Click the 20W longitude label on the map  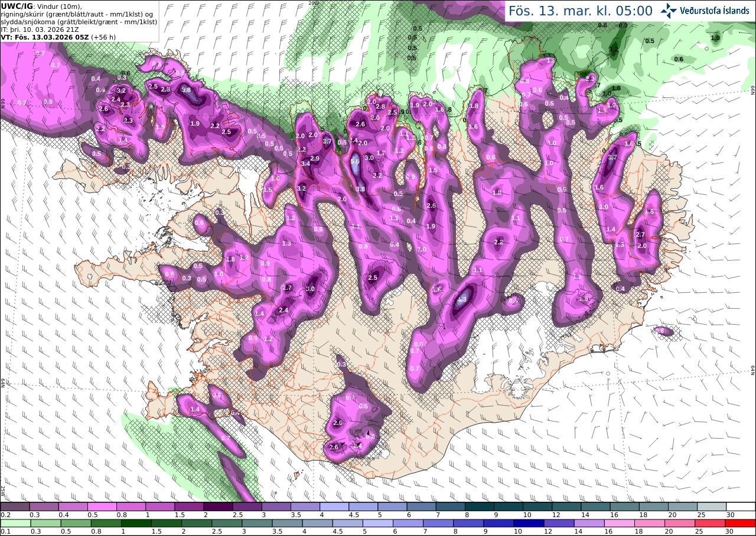314,3
